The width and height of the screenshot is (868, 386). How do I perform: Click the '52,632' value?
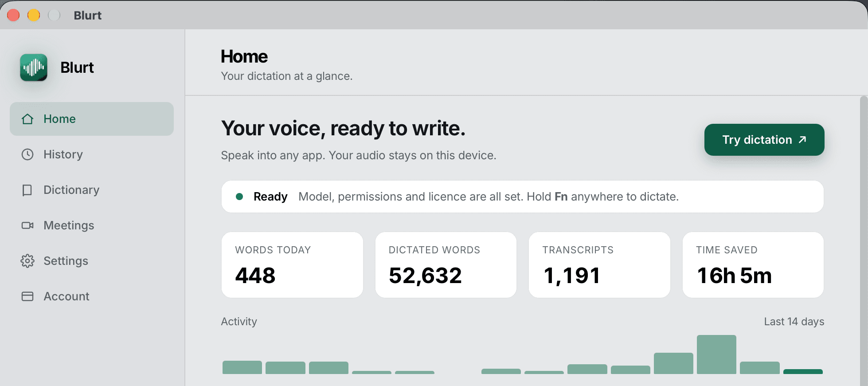(x=425, y=276)
